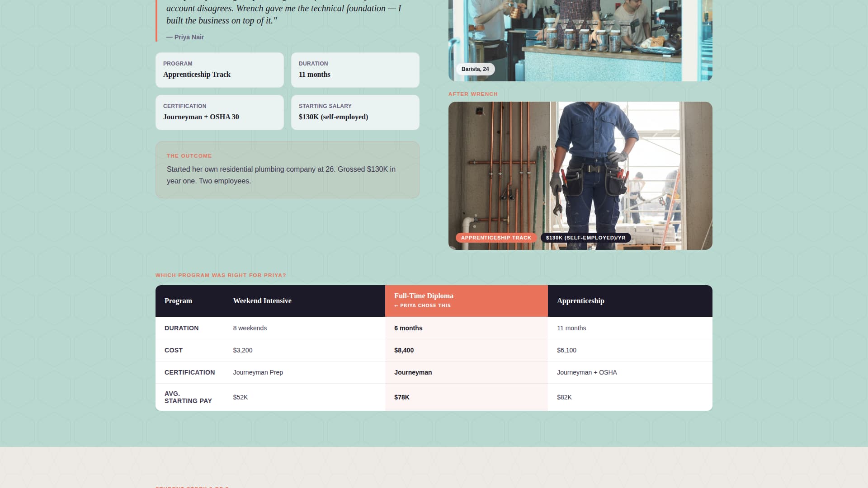Click the 11 months table cell

click(x=630, y=328)
